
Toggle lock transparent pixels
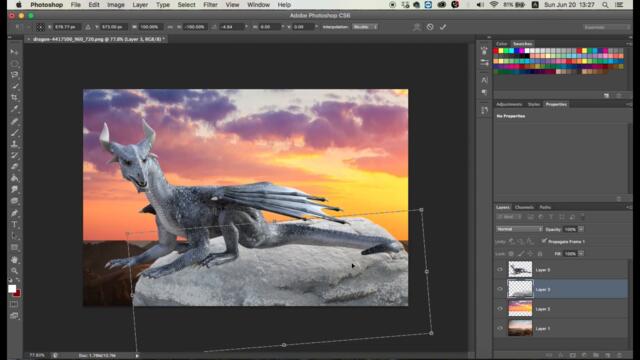click(x=511, y=254)
